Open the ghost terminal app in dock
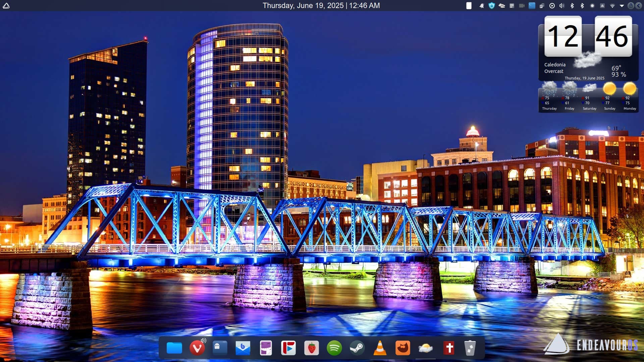Image resolution: width=644 pixels, height=362 pixels. pyautogui.click(x=220, y=348)
